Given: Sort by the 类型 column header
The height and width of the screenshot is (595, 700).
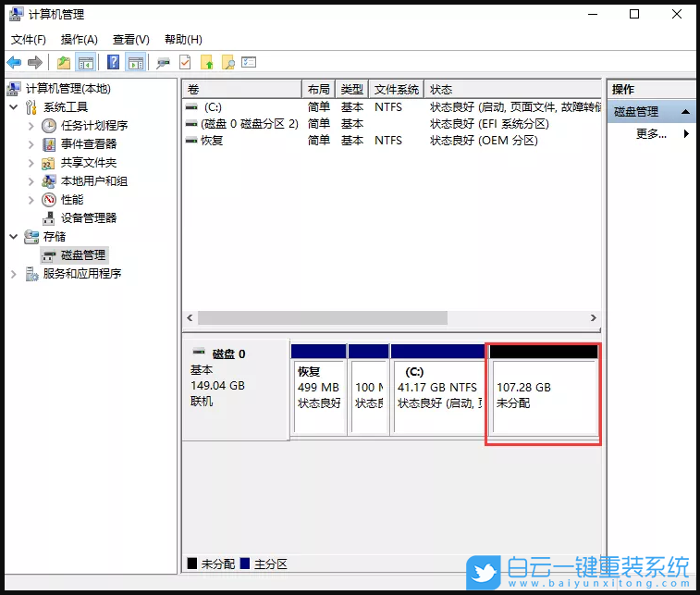Looking at the screenshot, I should 351,90.
